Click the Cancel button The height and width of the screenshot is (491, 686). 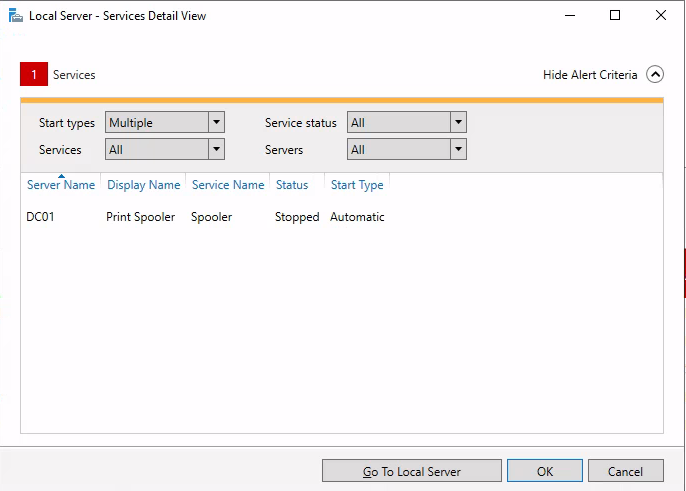coord(626,471)
